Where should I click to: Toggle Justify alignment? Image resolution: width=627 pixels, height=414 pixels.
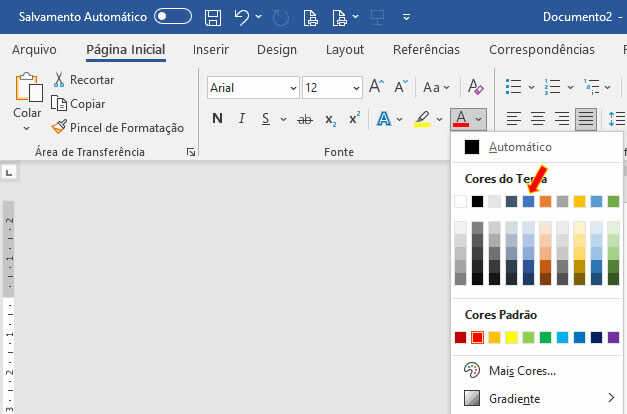tap(586, 119)
